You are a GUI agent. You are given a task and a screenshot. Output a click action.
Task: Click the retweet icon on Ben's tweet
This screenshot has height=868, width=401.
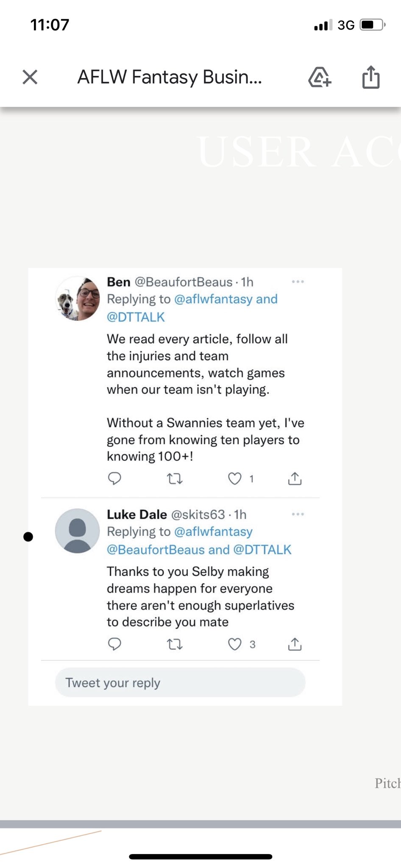pos(175,479)
